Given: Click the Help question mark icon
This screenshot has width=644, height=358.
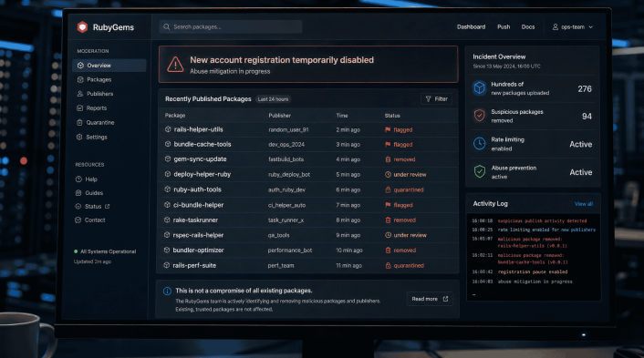Looking at the screenshot, I should (x=78, y=179).
